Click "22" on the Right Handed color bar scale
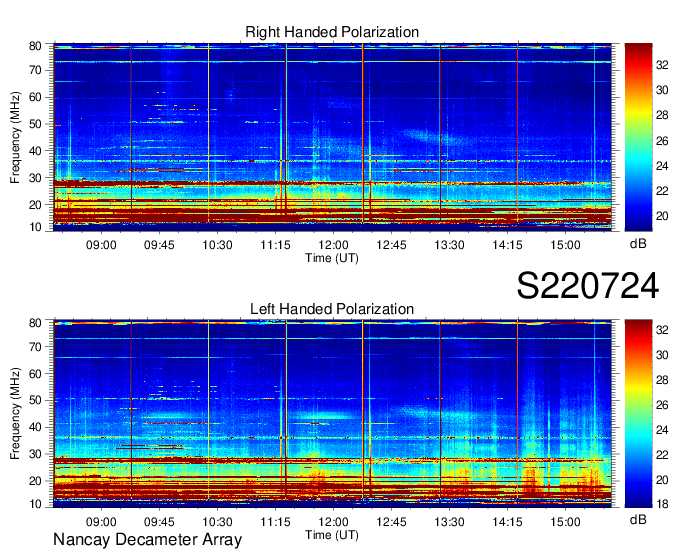The width and height of the screenshot is (680, 552). click(662, 191)
